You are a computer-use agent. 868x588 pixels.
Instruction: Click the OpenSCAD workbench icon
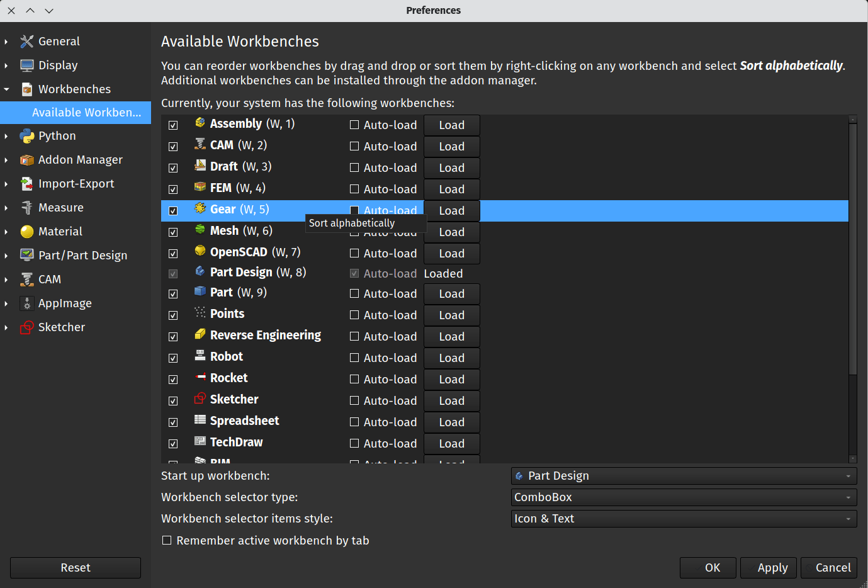(200, 252)
